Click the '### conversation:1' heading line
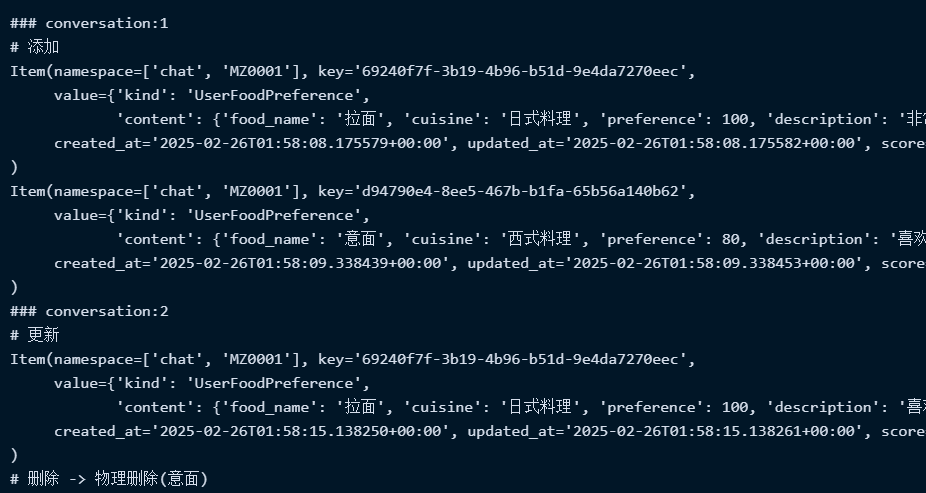 [x=89, y=24]
